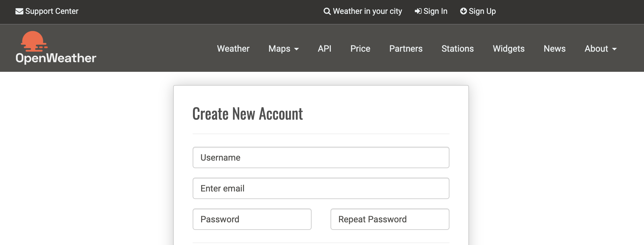Open the Weather nav item
This screenshot has width=644, height=245.
point(233,49)
